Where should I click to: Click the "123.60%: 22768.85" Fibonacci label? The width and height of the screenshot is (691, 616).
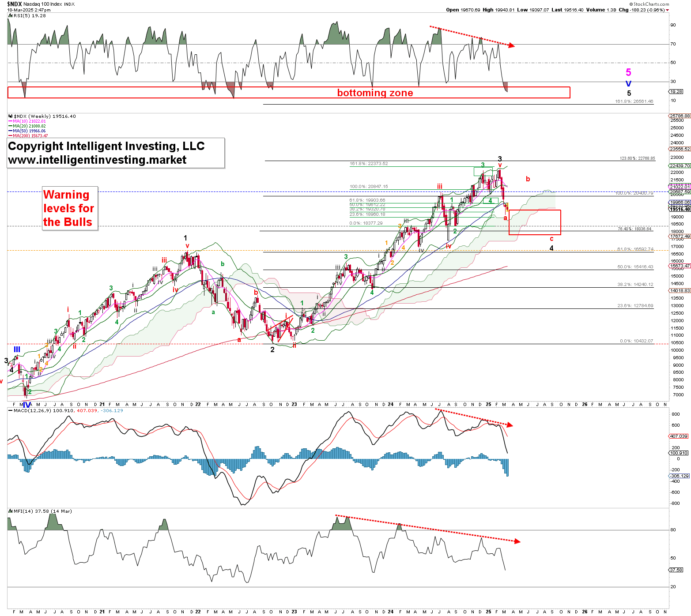click(637, 158)
